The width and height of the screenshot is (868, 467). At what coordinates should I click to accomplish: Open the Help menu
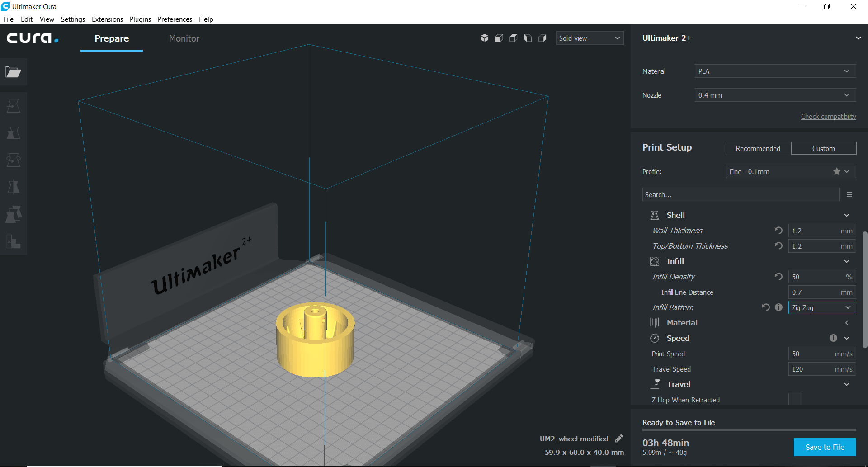click(206, 19)
